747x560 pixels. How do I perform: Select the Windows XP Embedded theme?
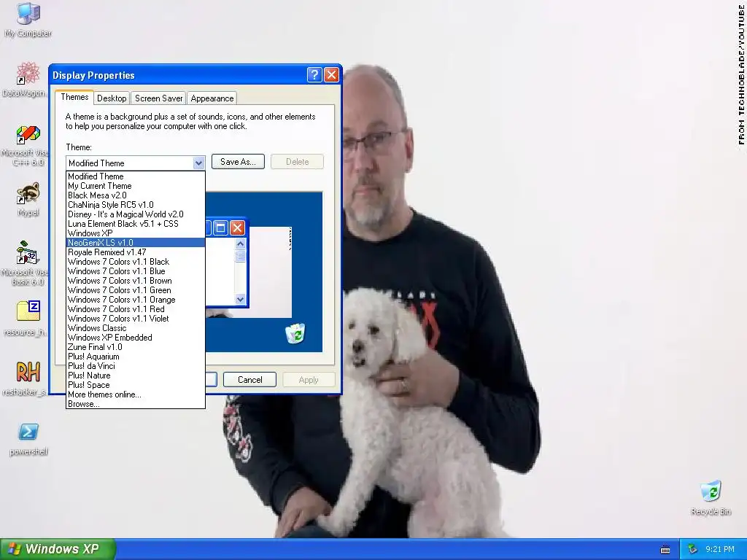(136, 338)
